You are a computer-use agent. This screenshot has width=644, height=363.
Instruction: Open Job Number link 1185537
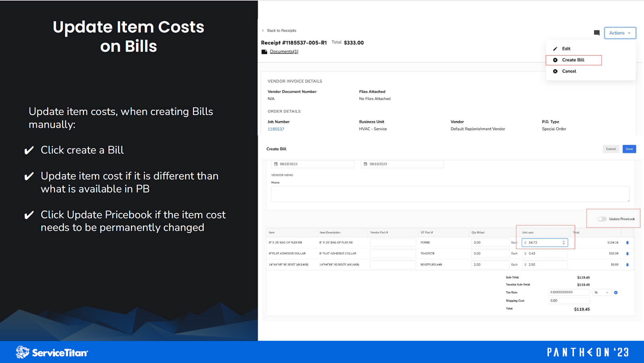tap(276, 129)
